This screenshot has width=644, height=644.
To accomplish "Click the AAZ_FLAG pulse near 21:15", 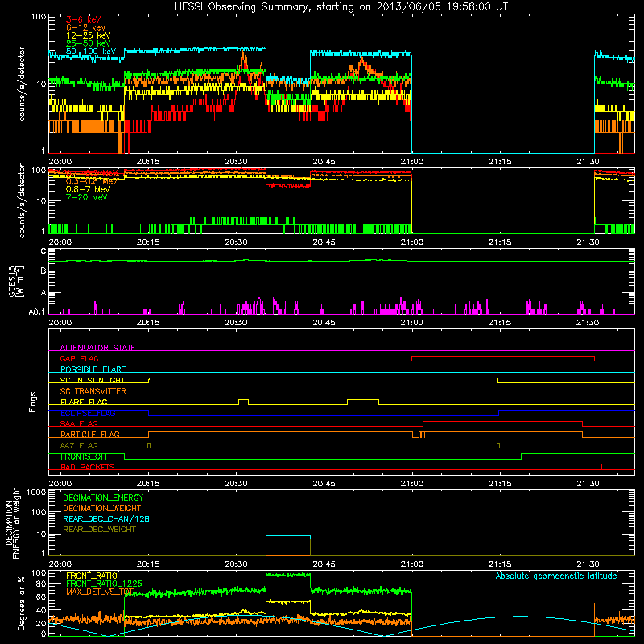I will click(498, 445).
